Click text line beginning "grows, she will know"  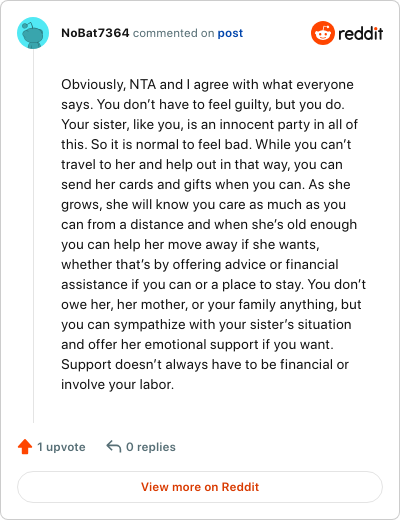[x=203, y=204]
